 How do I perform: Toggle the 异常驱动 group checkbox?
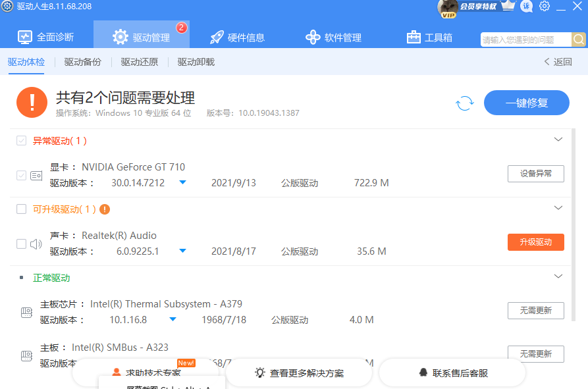click(x=21, y=141)
